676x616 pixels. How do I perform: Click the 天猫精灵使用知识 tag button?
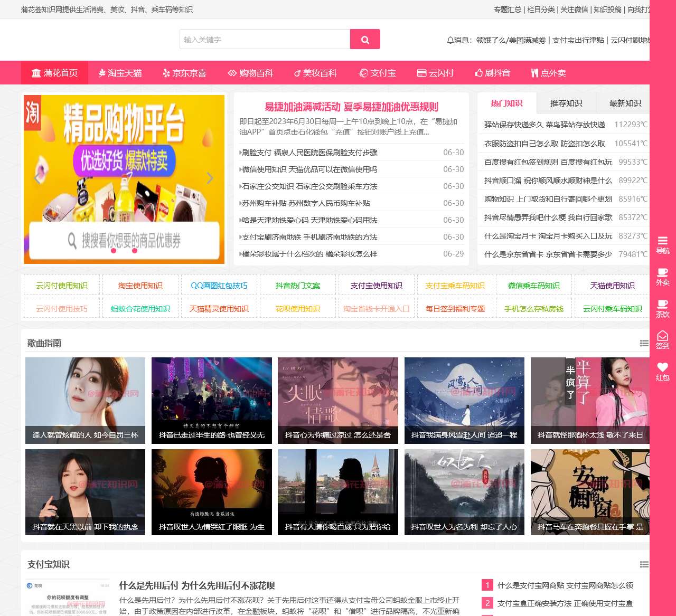point(219,309)
